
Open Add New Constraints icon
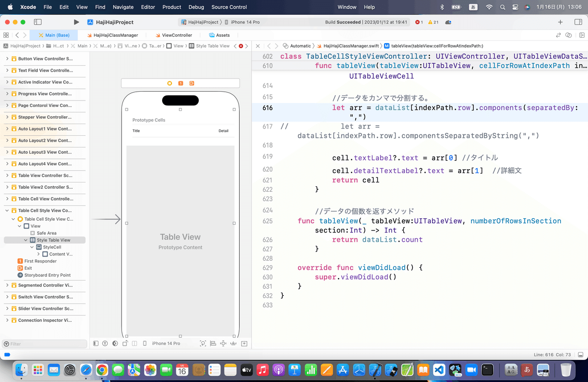coord(223,343)
